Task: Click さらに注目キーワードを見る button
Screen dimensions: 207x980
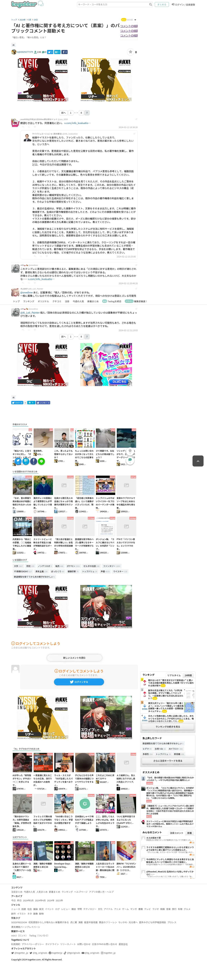Action: (168, 761)
